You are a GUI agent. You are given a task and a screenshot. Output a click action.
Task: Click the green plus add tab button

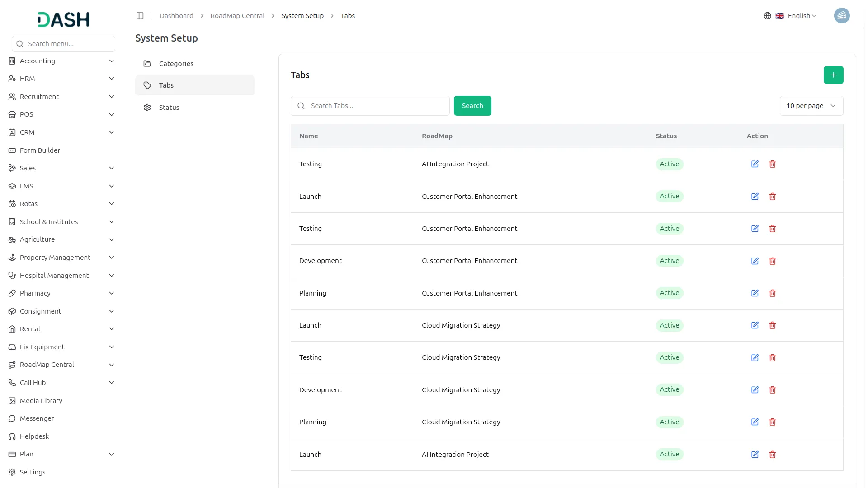click(833, 75)
